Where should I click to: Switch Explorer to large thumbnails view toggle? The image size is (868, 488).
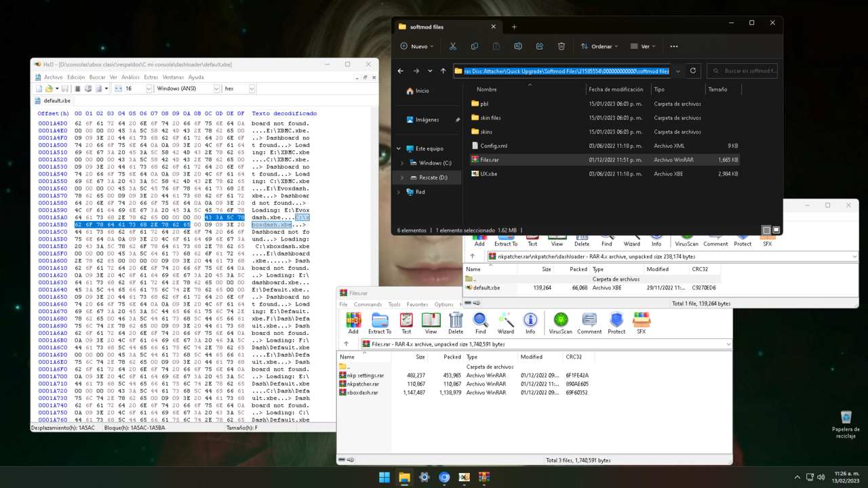776,230
